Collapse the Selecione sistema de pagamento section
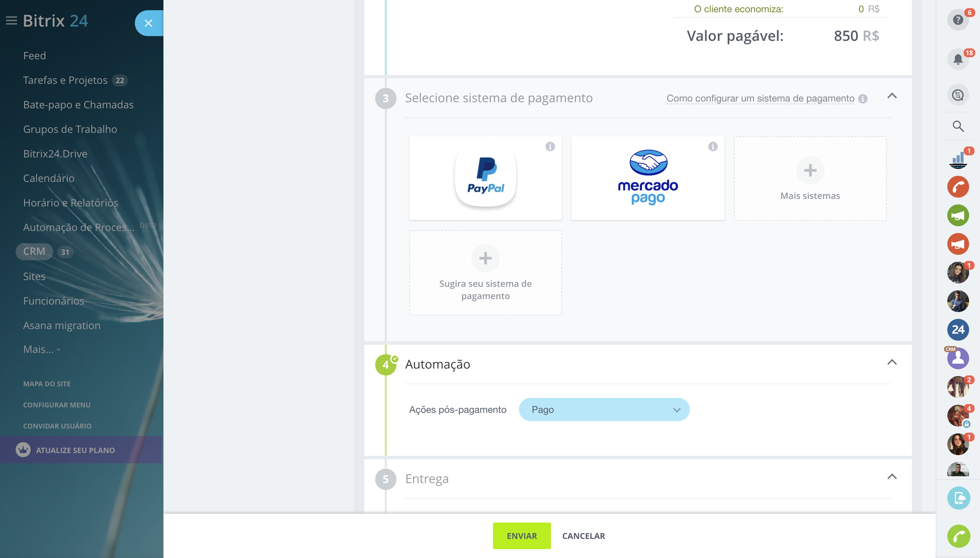Screen dimensions: 980x558 [891, 96]
